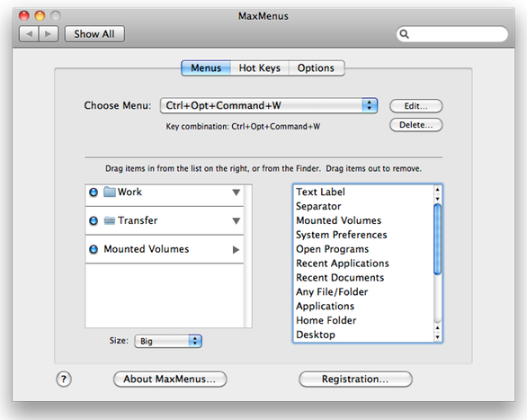The height and width of the screenshot is (420, 527).
Task: Expand the Transfer item disclosure triangle
Action: 237,221
